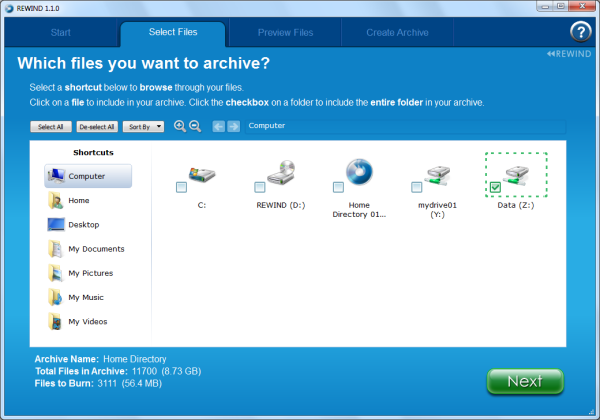This screenshot has height=420, width=600.
Task: Click the My Music folder icon
Action: click(55, 297)
